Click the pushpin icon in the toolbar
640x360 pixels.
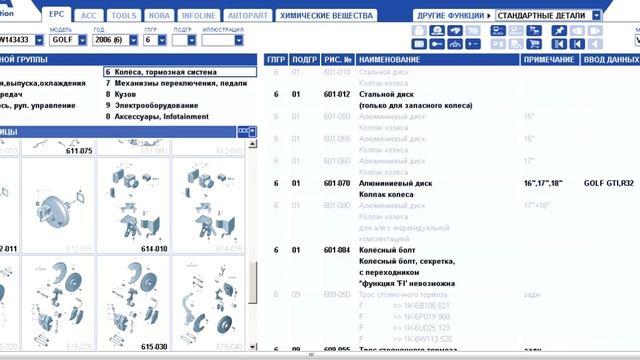coord(559,31)
